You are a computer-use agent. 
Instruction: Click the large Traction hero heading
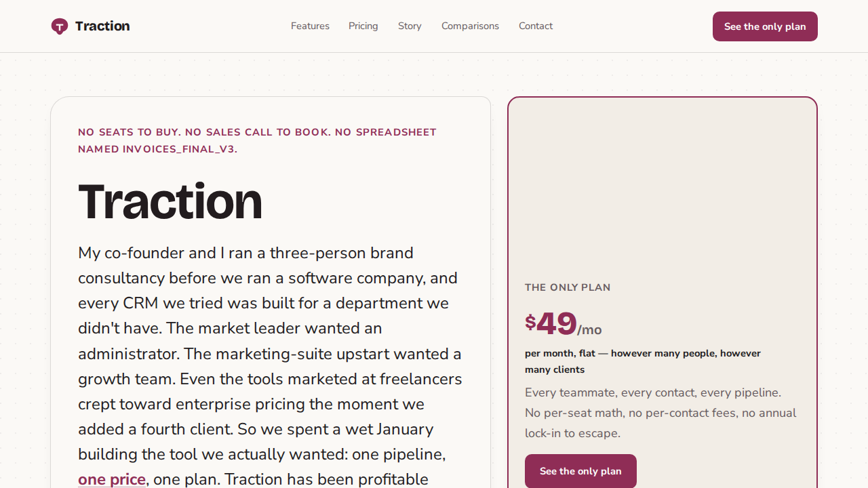[170, 201]
